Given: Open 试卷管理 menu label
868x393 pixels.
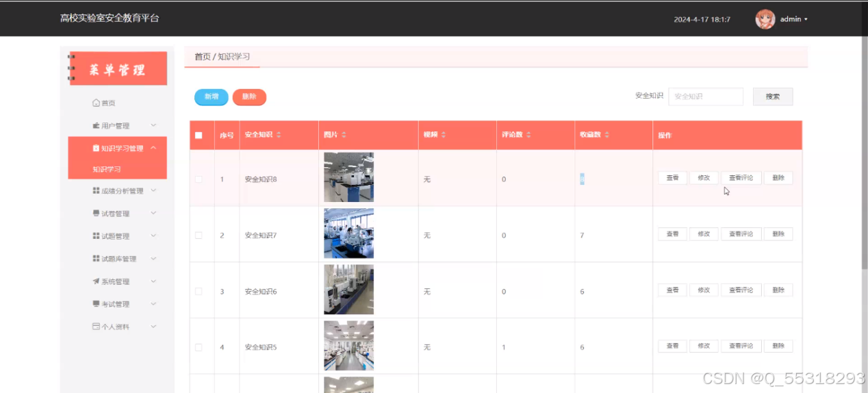Looking at the screenshot, I should (115, 214).
